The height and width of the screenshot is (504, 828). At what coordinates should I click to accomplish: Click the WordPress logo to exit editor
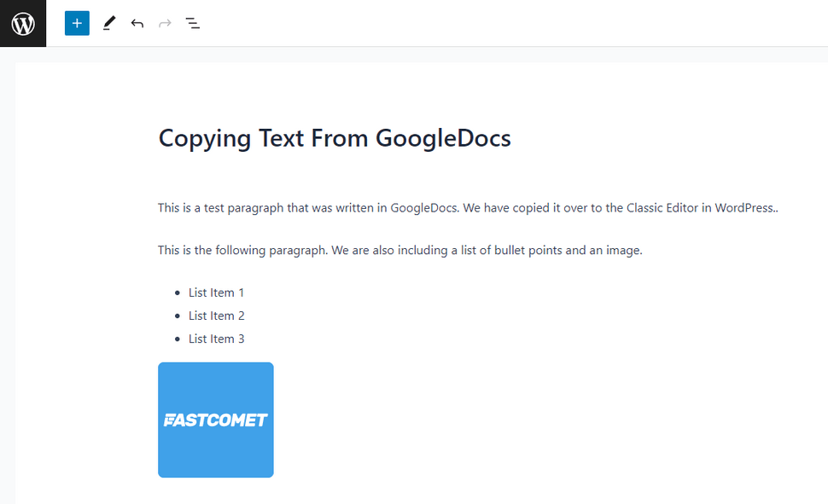(x=23, y=23)
